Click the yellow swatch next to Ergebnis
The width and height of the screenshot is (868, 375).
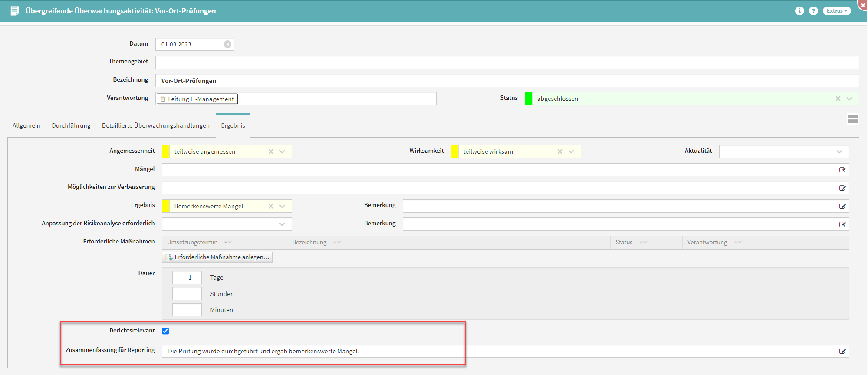(166, 206)
